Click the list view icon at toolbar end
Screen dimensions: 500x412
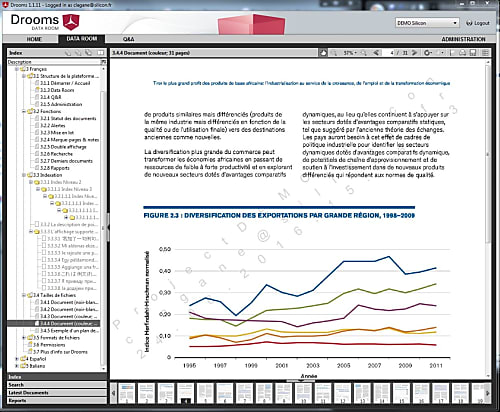click(x=485, y=53)
